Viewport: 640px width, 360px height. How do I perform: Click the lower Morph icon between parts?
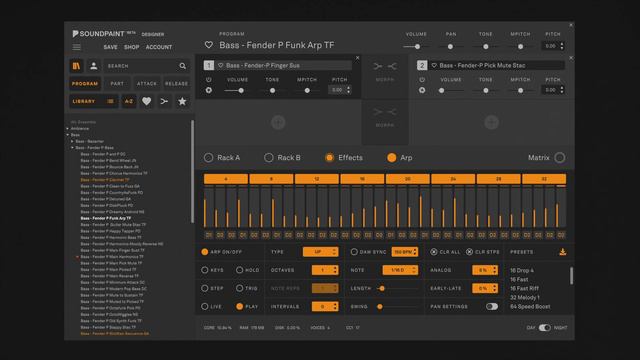385,112
